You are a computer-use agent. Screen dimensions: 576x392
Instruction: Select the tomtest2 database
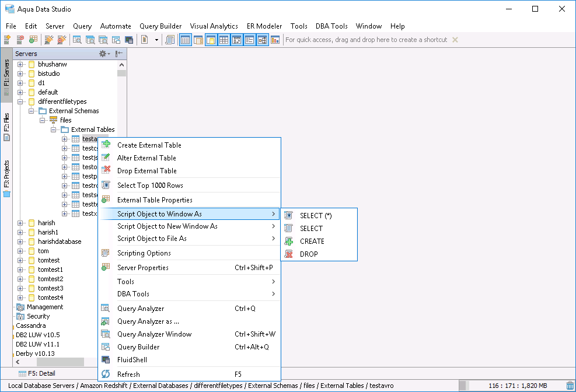pos(51,279)
